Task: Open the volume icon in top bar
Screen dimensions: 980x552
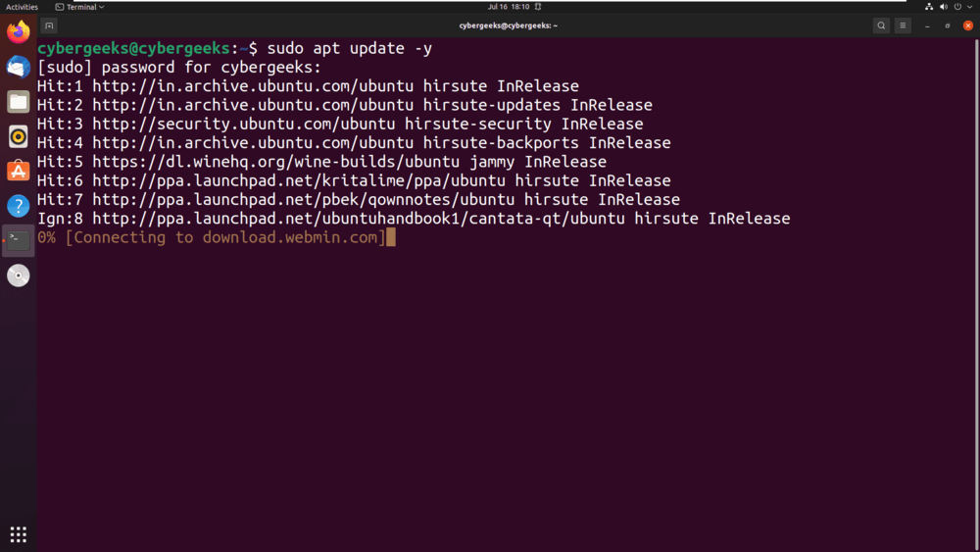Action: [x=943, y=7]
